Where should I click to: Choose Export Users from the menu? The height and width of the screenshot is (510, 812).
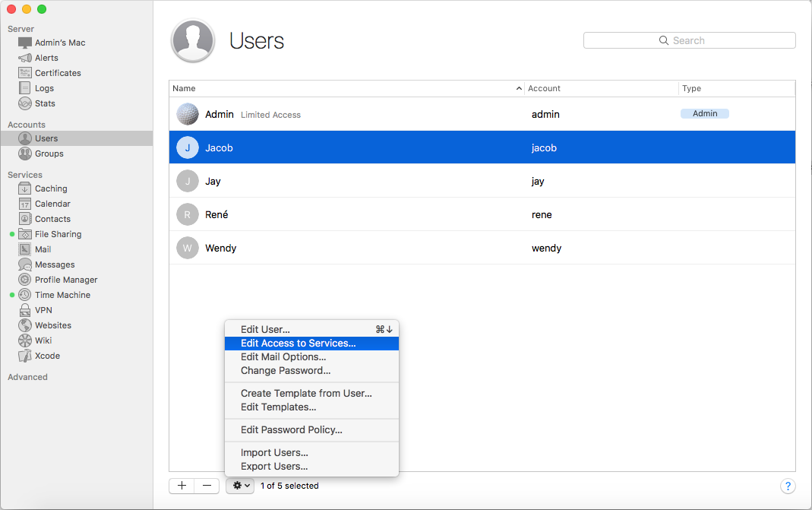(x=274, y=467)
